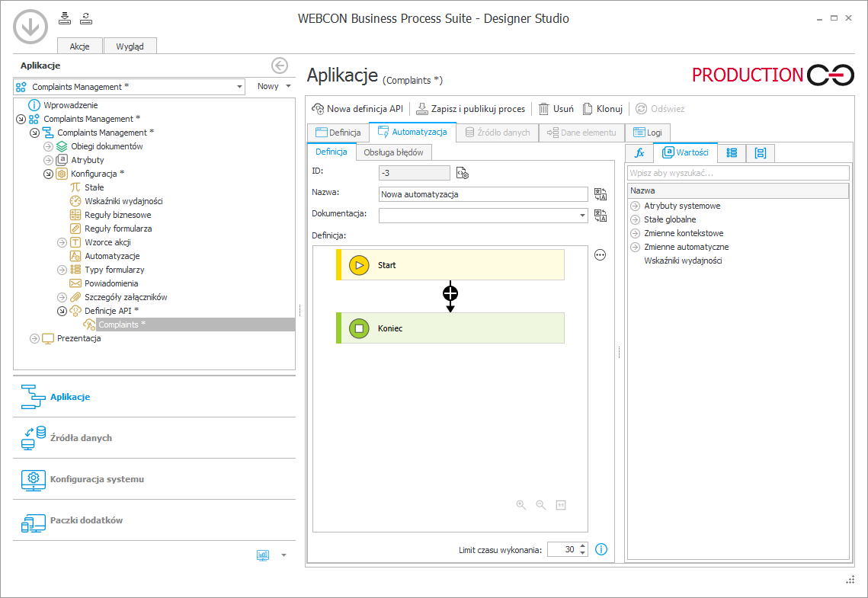
Task: Select Wskaźniki wydajności in values list
Action: click(683, 261)
